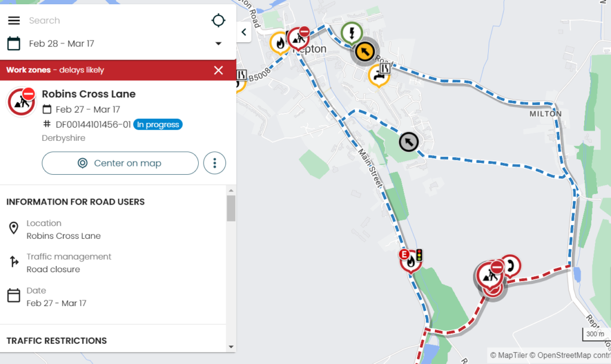Click the Center on map button
Screen dimensions: 611x364
tap(120, 163)
